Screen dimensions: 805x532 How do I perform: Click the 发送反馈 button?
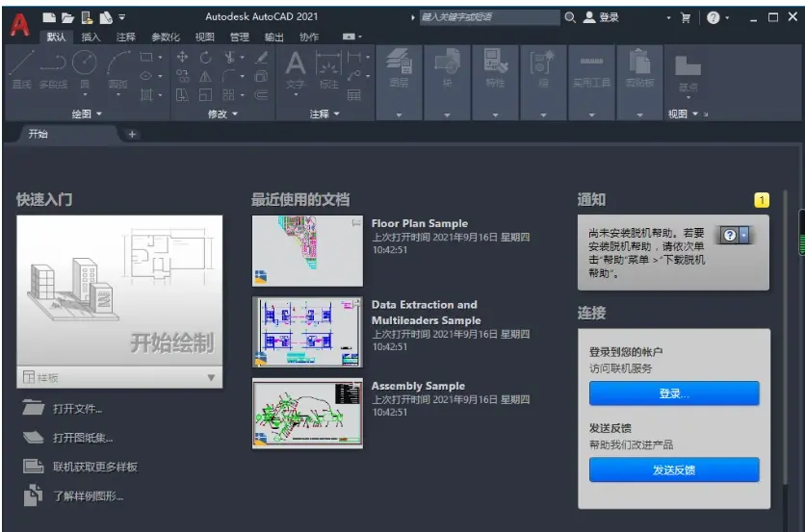point(674,469)
